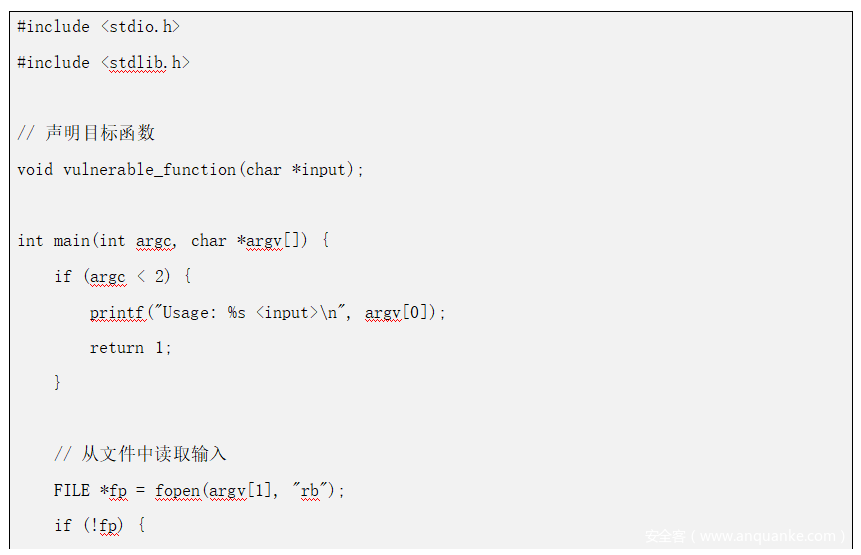Click the FILE type keyword

(72, 491)
